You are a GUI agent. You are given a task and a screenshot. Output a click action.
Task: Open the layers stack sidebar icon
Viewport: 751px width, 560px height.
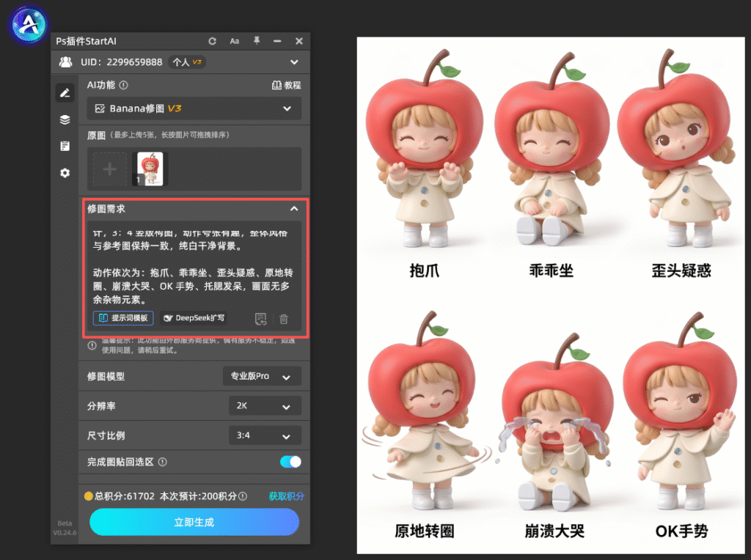tap(65, 119)
